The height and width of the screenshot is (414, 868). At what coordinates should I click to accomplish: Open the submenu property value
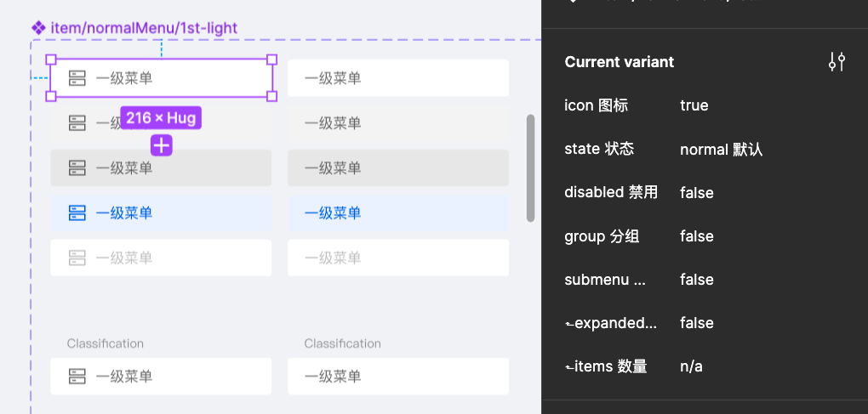[x=696, y=280]
